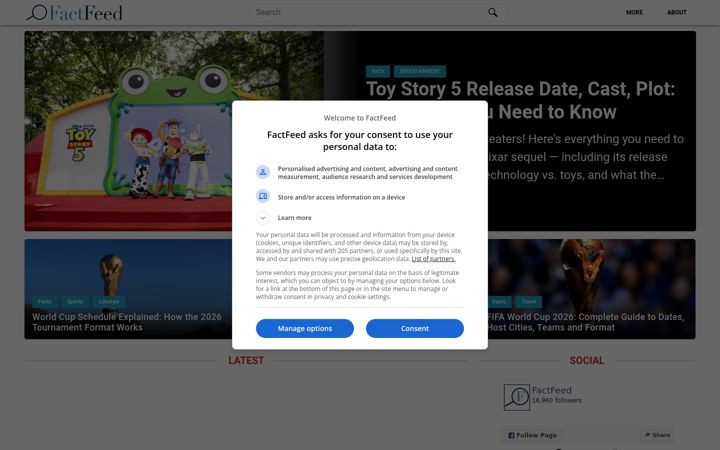Open the MORE menu item
Viewport: 720px width, 450px height.
coord(634,12)
